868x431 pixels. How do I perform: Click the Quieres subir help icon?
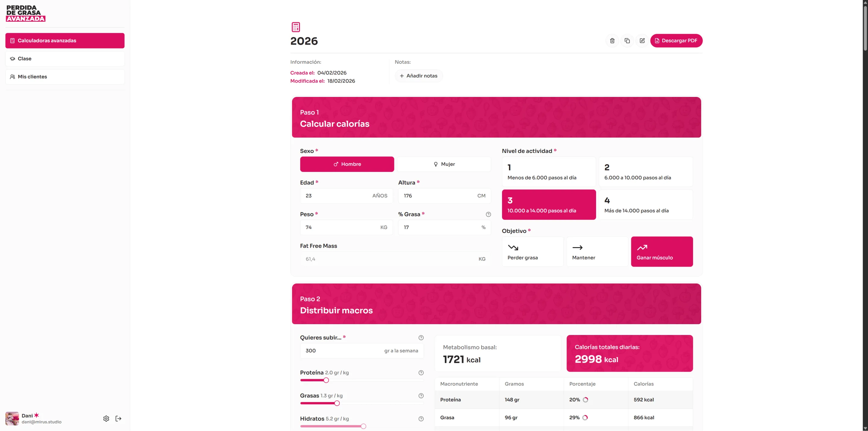click(421, 338)
